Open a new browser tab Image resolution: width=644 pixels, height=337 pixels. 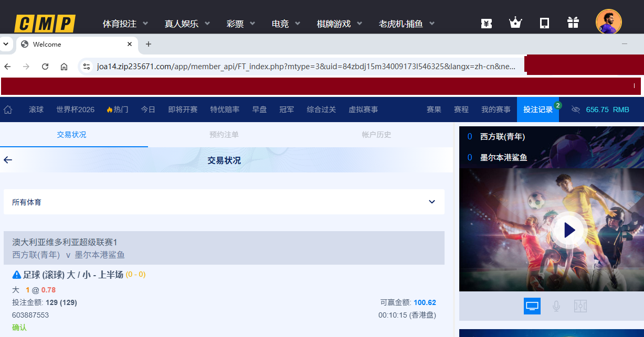(x=149, y=44)
